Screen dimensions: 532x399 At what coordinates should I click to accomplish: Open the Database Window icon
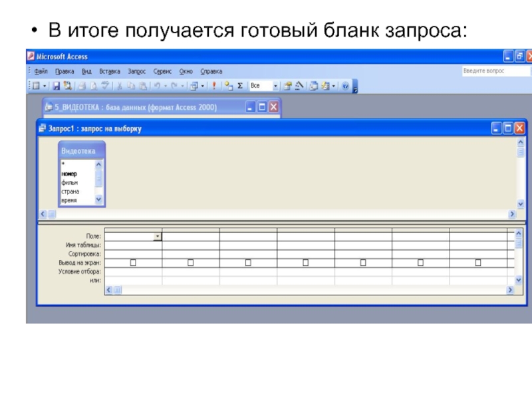pyautogui.click(x=313, y=86)
